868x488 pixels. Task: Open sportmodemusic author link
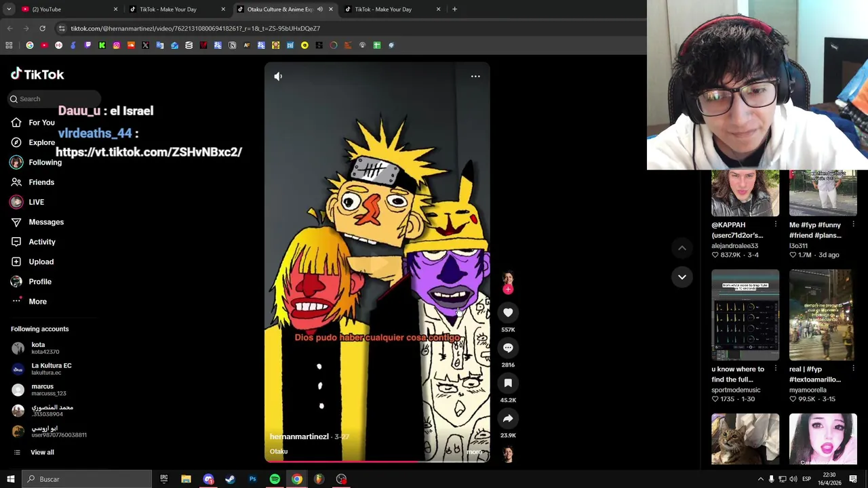736,390
